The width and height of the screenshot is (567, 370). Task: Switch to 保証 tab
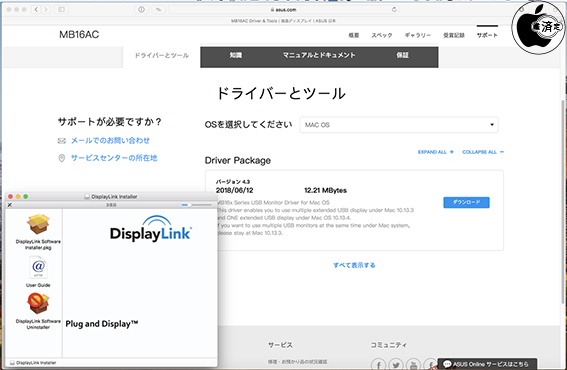[402, 55]
